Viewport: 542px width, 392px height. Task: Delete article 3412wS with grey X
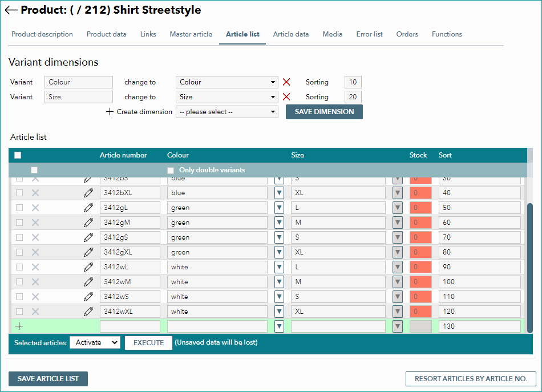[35, 297]
